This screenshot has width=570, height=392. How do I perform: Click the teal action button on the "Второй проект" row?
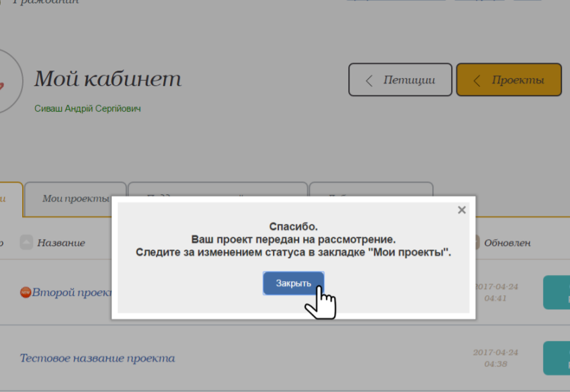(557, 292)
